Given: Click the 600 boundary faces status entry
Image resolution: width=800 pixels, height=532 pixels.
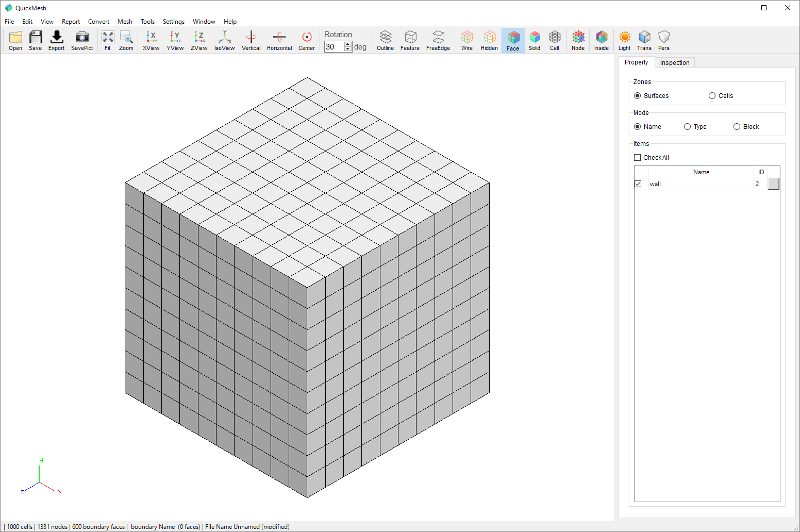Looking at the screenshot, I should 98,527.
